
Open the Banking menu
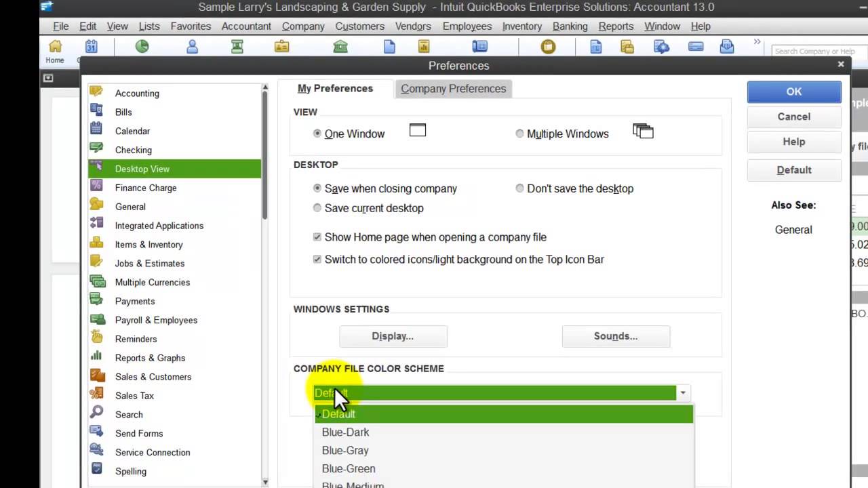pyautogui.click(x=570, y=26)
